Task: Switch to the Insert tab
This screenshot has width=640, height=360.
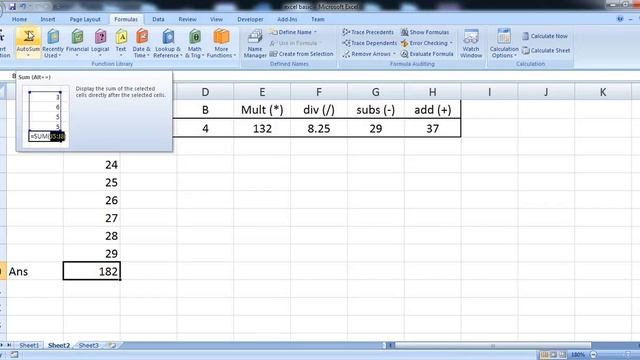Action: click(x=48, y=19)
